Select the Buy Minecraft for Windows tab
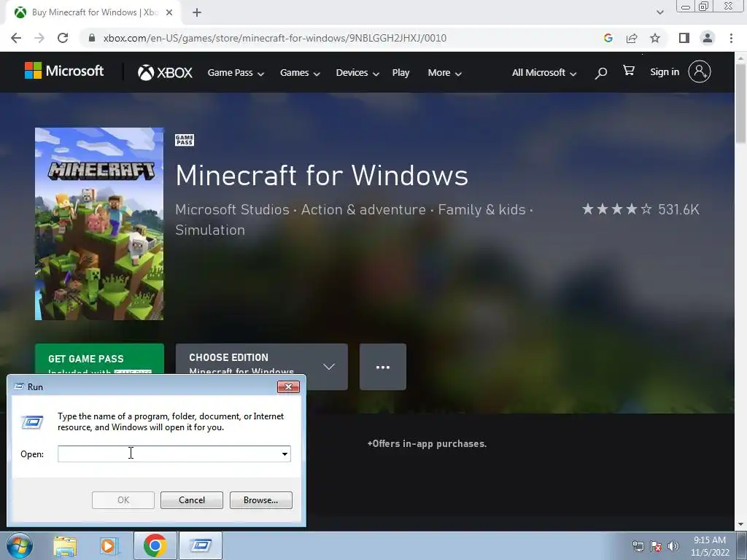The image size is (747, 560). [93, 12]
